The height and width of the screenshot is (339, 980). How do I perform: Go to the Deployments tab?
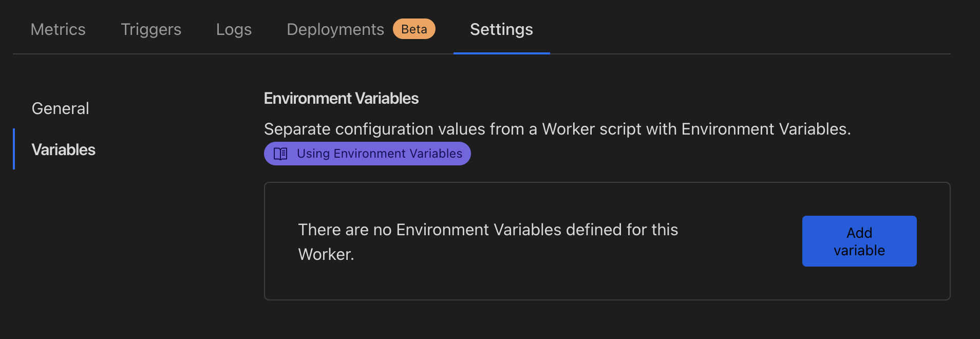tap(335, 29)
